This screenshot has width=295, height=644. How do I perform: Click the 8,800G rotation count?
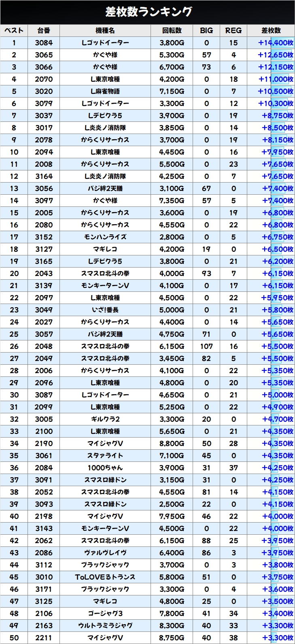pyautogui.click(x=172, y=443)
